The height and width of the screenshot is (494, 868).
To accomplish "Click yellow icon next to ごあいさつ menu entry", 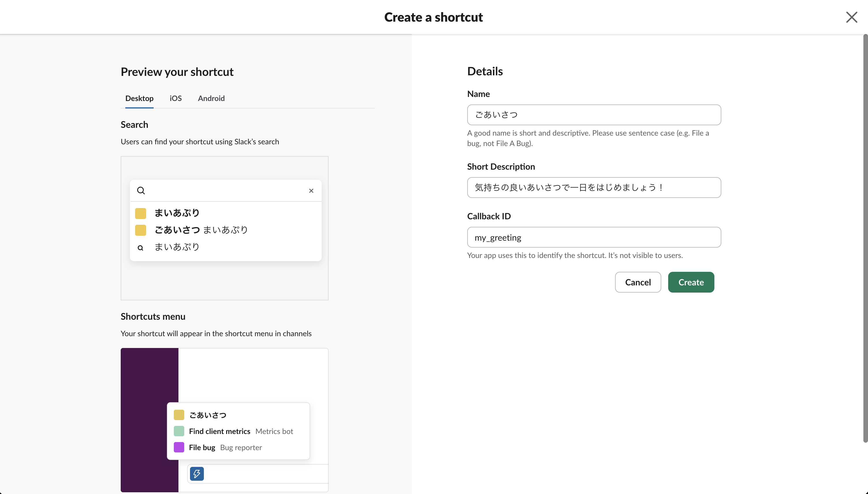I will (x=179, y=415).
